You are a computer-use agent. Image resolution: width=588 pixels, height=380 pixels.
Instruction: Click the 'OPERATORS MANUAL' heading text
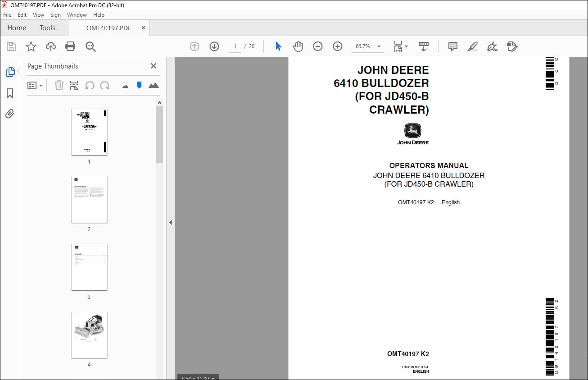(x=429, y=165)
